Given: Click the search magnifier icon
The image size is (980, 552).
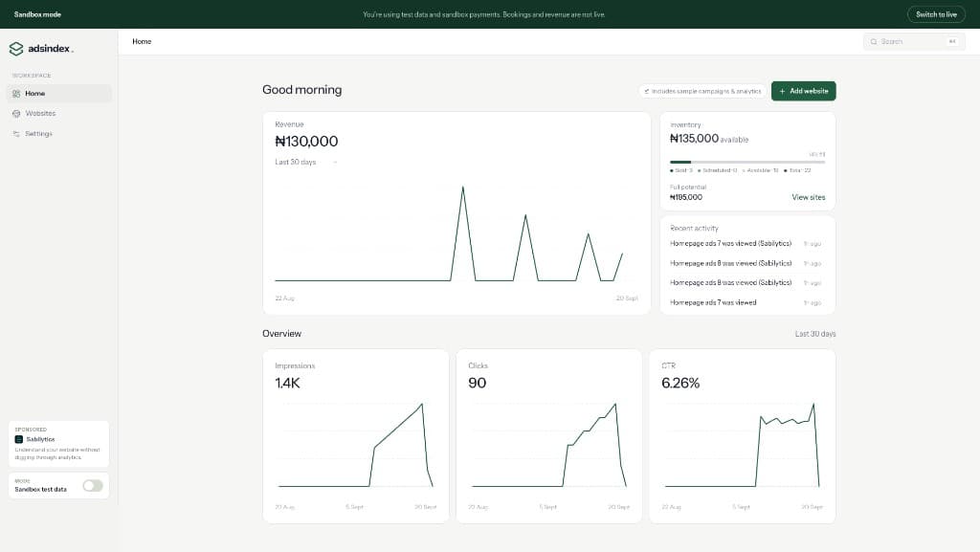Looking at the screenshot, I should click(874, 42).
